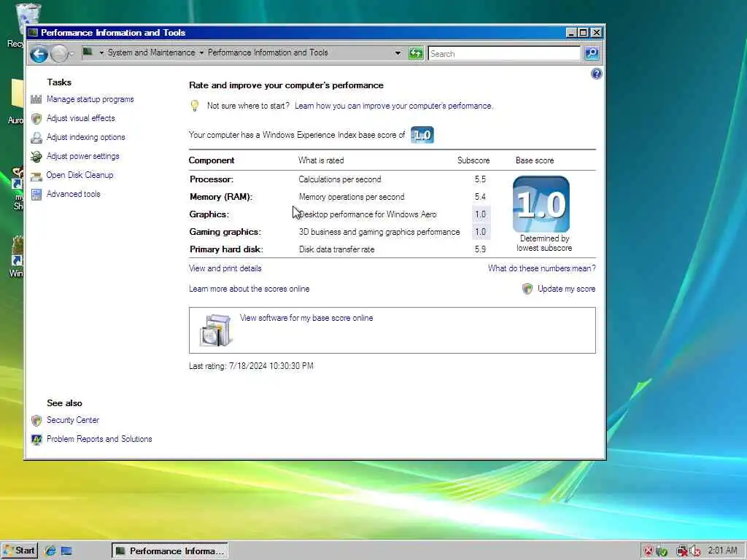
Task: Launch Internet Explorer from Quick Launch
Action: click(x=50, y=551)
